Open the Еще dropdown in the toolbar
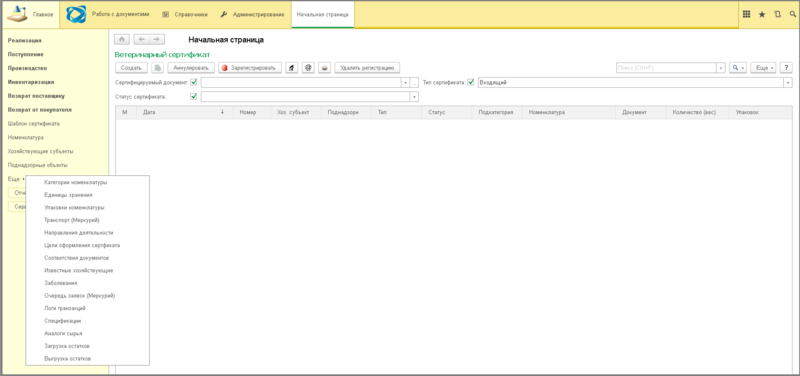This screenshot has width=800, height=376. [763, 67]
